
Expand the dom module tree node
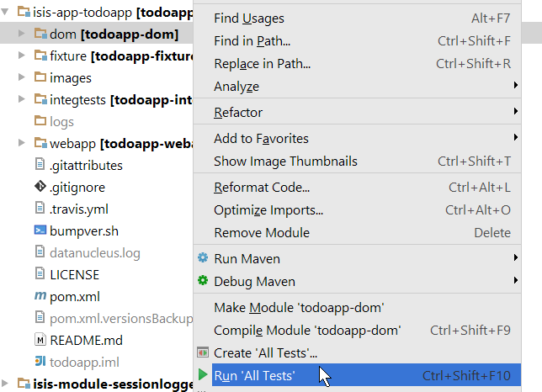tap(22, 34)
